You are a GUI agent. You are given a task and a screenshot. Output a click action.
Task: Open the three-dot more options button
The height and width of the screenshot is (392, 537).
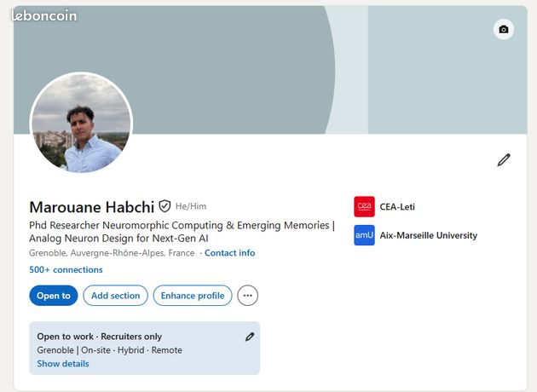(x=247, y=296)
